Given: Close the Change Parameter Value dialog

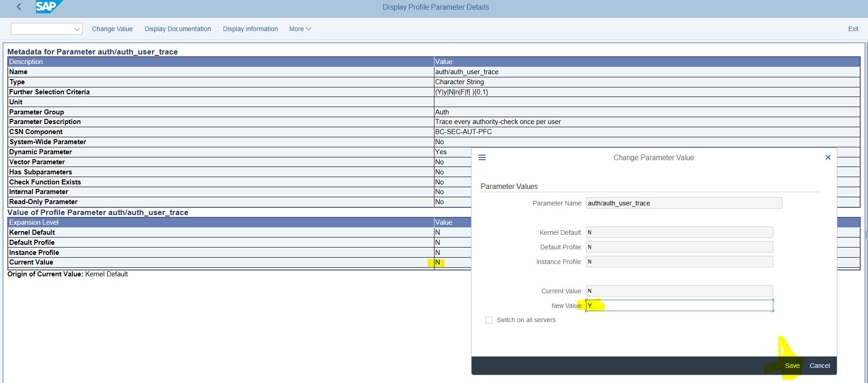Looking at the screenshot, I should [828, 157].
